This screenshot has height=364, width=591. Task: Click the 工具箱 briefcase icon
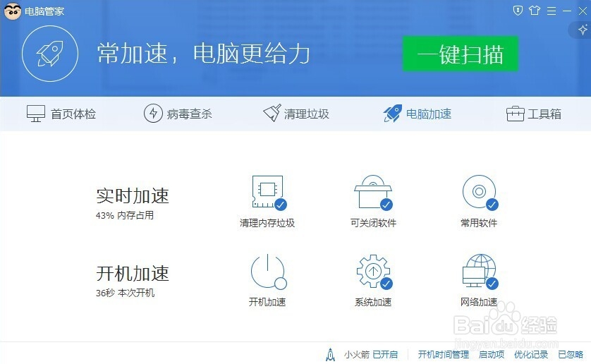[515, 114]
